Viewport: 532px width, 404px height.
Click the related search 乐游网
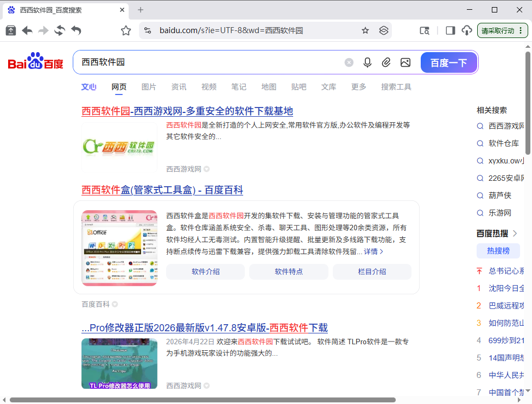click(500, 213)
